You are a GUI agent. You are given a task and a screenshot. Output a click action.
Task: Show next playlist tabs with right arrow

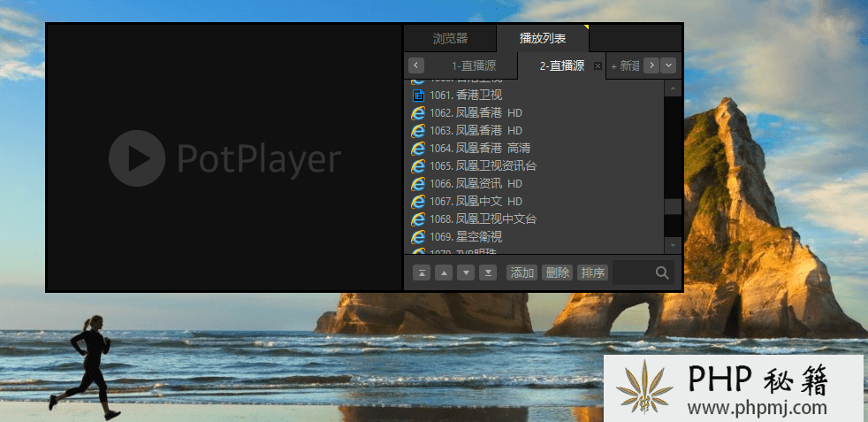pos(651,65)
